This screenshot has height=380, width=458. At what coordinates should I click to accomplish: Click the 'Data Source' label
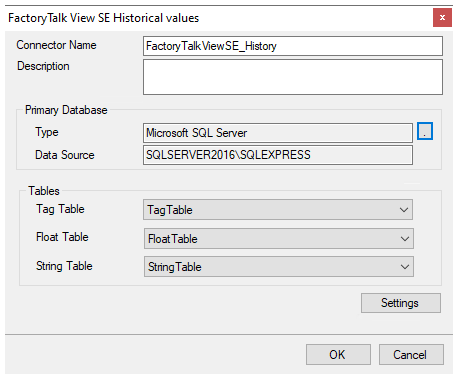tap(65, 155)
